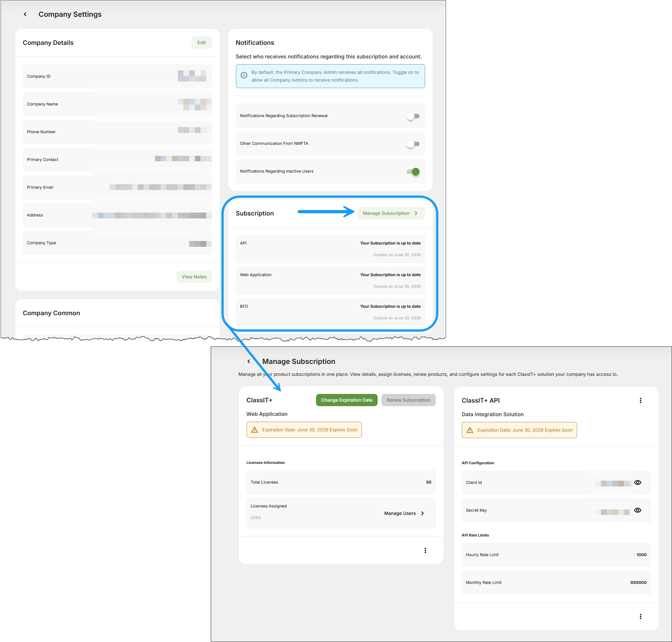Reveal the Client Id value

(637, 483)
